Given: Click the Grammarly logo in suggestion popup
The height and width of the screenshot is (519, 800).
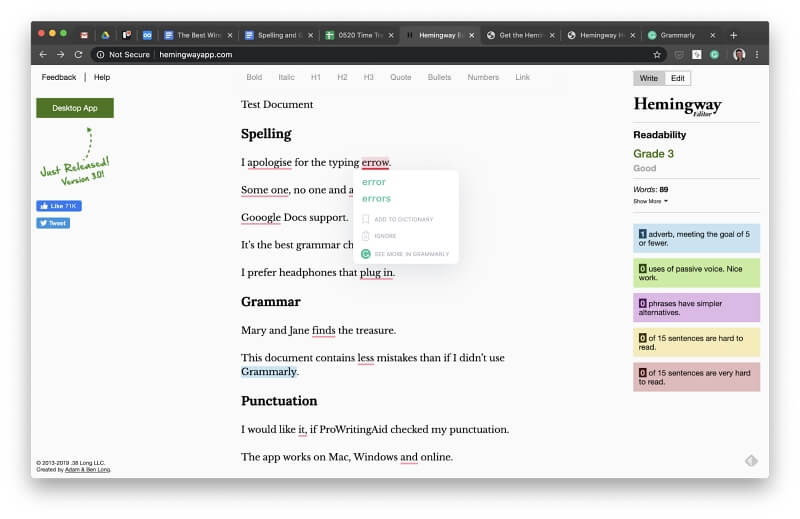Looking at the screenshot, I should (x=365, y=254).
